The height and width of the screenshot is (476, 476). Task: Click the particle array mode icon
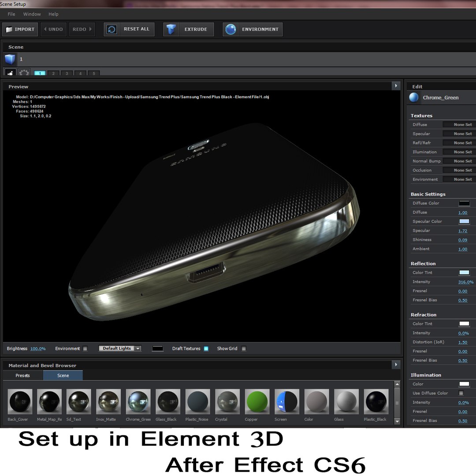[x=24, y=73]
